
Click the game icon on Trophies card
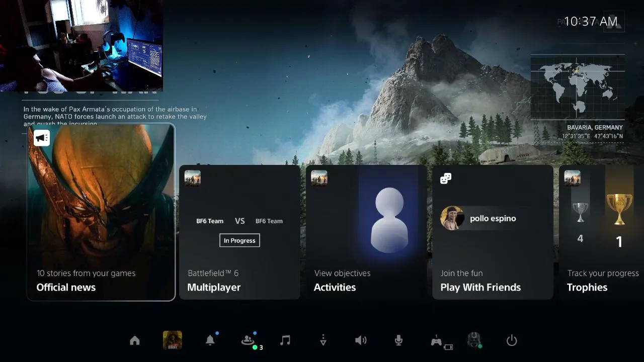click(573, 178)
